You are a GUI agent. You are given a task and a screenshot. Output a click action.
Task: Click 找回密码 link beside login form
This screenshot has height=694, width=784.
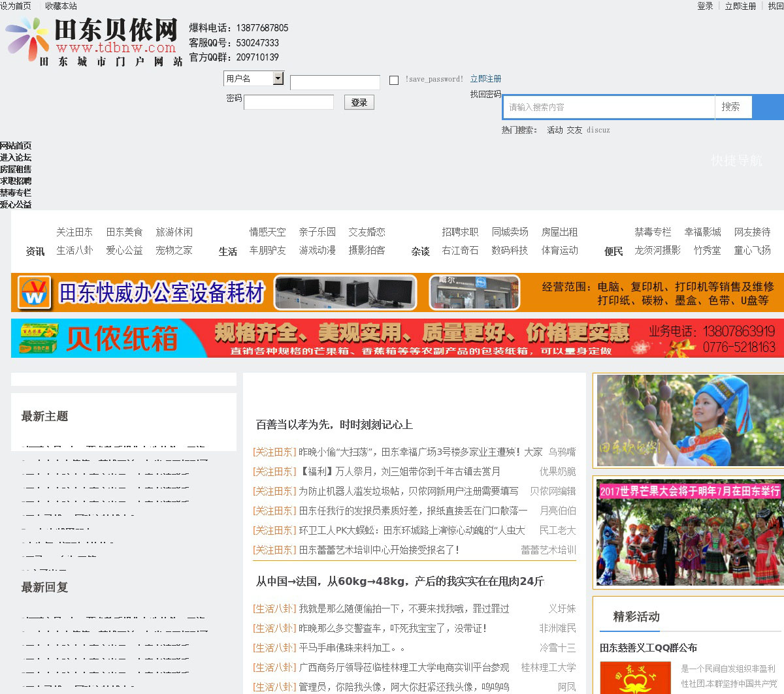(485, 94)
